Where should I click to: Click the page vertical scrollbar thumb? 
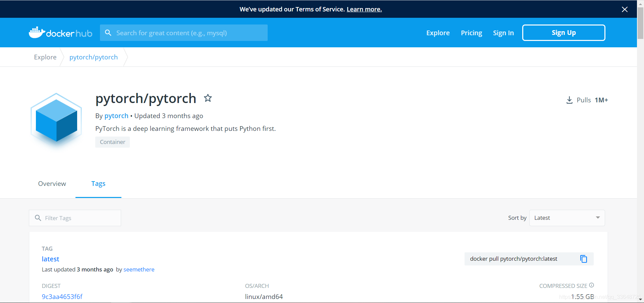640,22
